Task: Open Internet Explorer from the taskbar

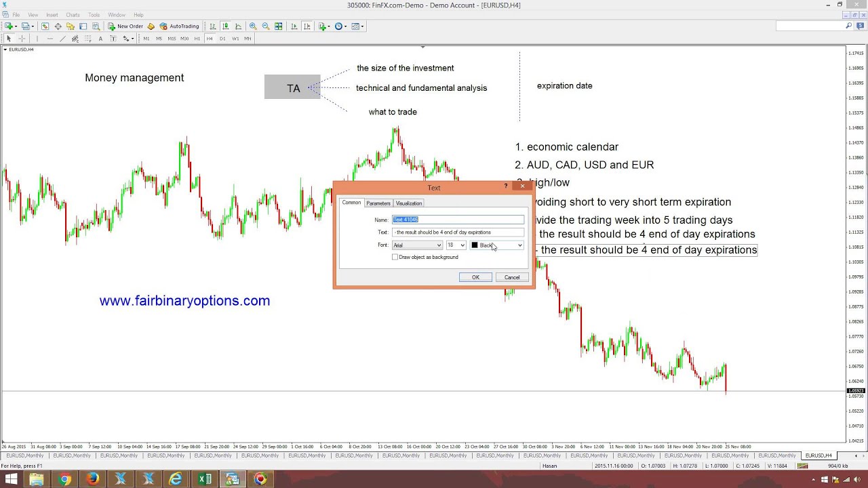Action: click(176, 479)
